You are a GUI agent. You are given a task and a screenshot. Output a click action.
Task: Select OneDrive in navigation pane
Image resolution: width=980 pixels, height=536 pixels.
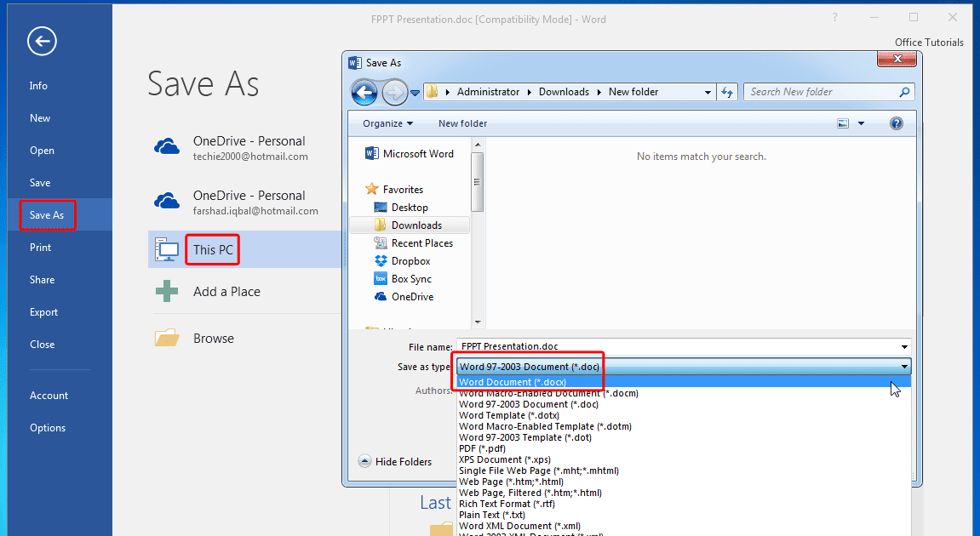(x=404, y=297)
